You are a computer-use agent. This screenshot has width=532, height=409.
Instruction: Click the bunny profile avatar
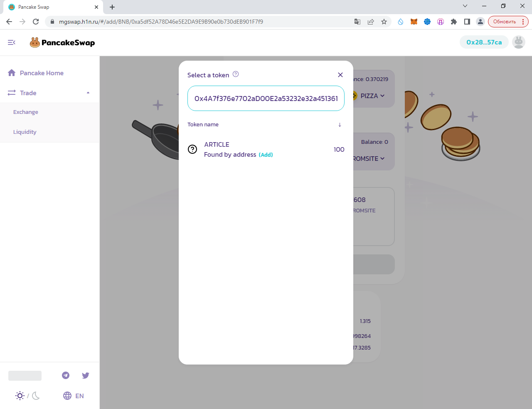[519, 42]
